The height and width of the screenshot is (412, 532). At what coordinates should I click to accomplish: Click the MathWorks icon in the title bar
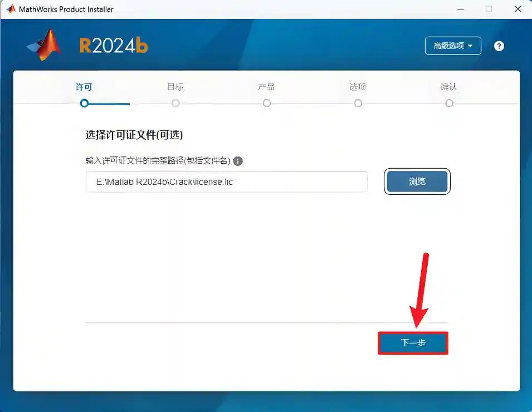coord(11,9)
